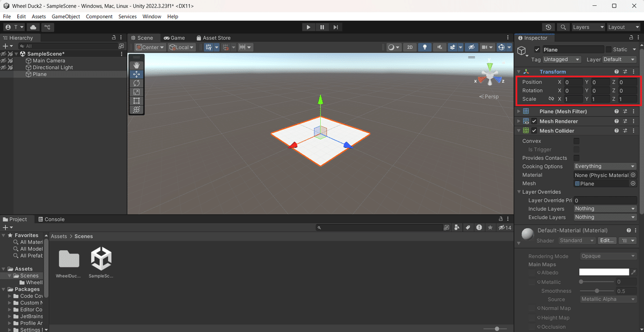Select the Hand (view) tool
The height and width of the screenshot is (332, 644).
pos(136,66)
